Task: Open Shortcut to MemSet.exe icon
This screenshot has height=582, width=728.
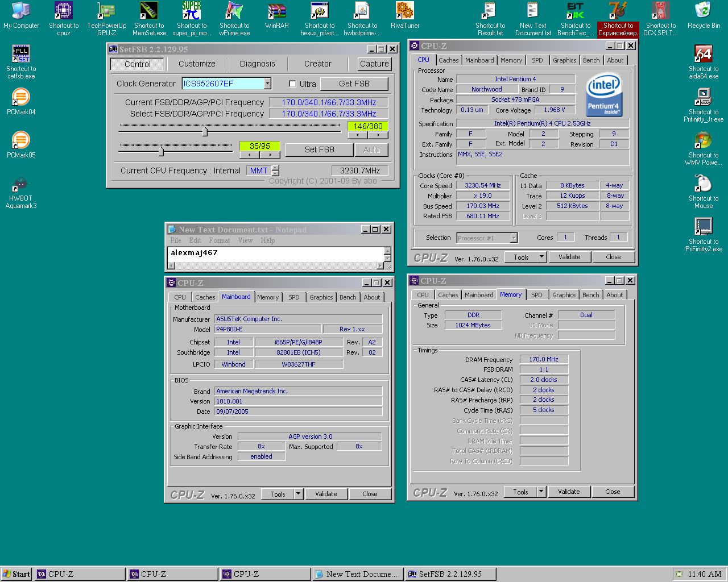Action: pyautogui.click(x=149, y=19)
